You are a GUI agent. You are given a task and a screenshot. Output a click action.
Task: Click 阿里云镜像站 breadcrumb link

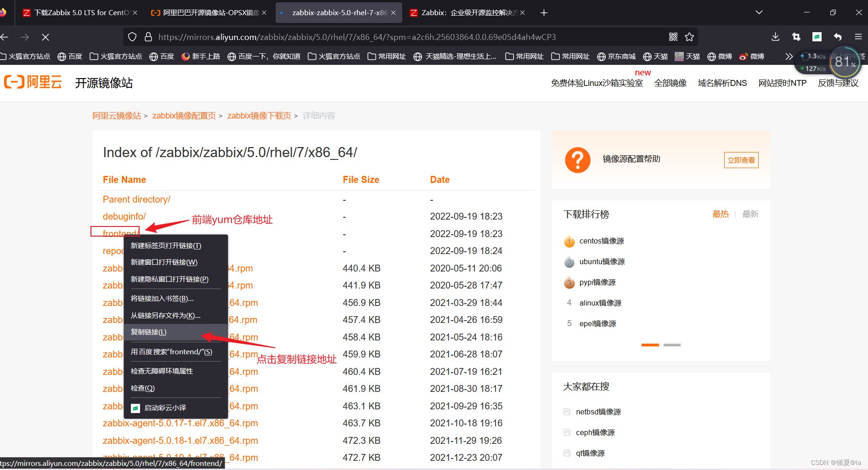click(117, 116)
